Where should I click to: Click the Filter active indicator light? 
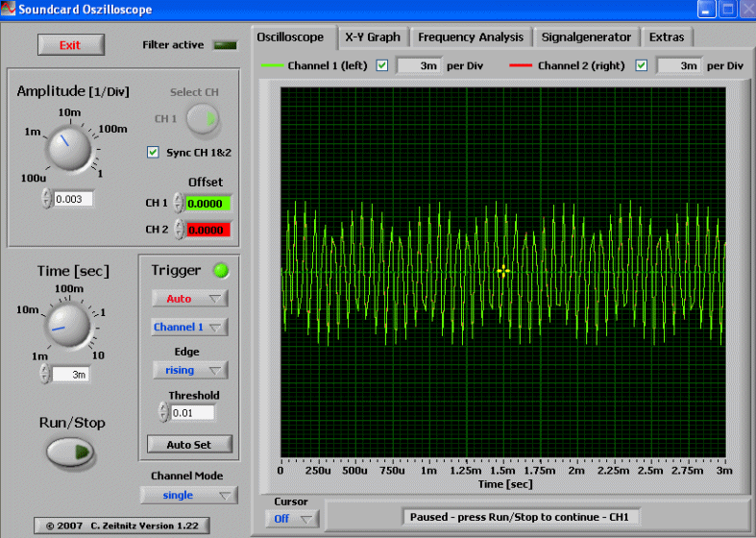(225, 45)
